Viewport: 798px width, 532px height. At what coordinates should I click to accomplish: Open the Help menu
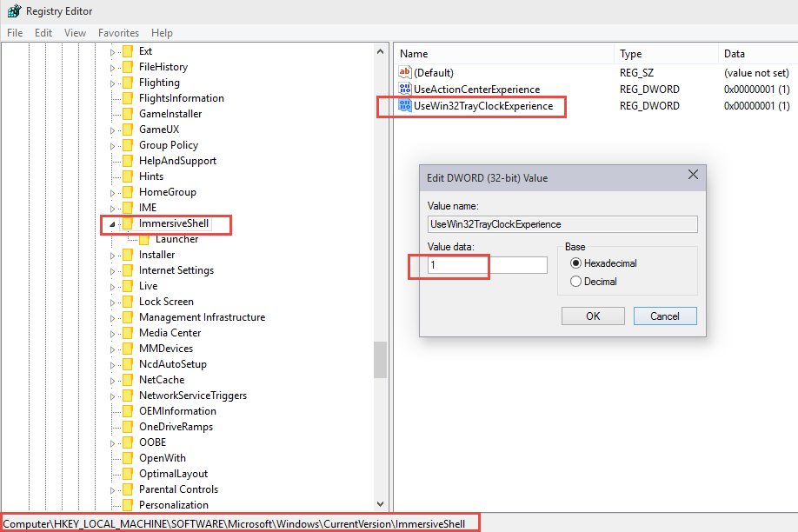162,32
